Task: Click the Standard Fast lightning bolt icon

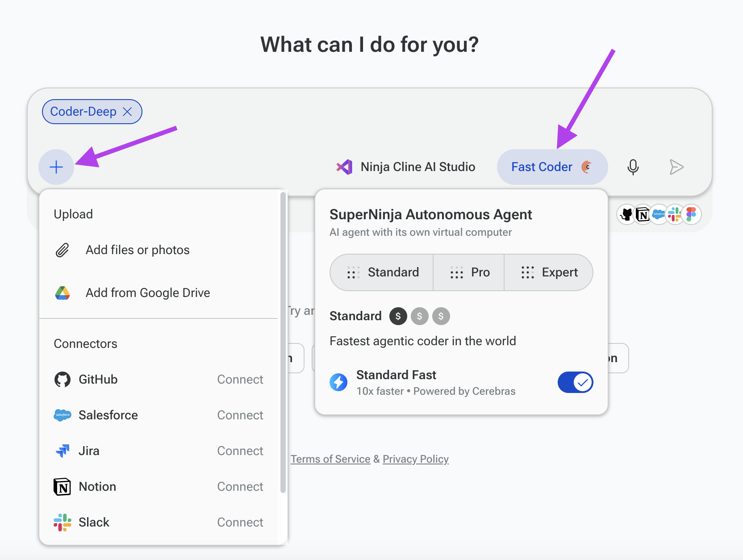Action: [x=338, y=382]
